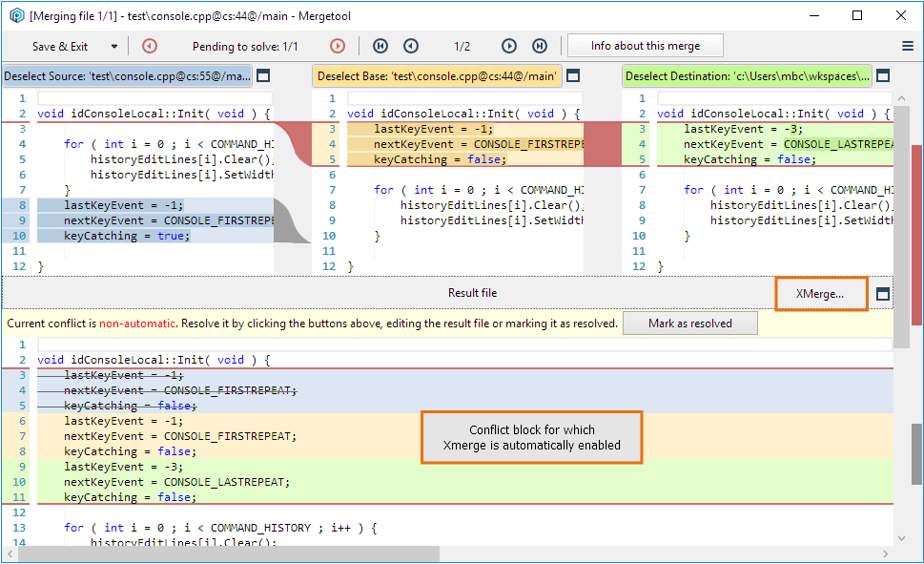Deselect Source contributor toggle
This screenshot has height=564, width=924.
[x=127, y=76]
